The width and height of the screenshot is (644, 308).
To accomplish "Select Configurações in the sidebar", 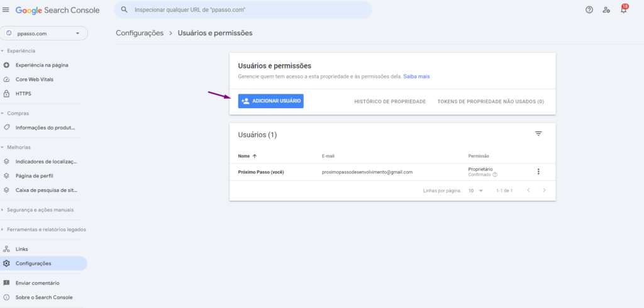I will click(x=43, y=263).
